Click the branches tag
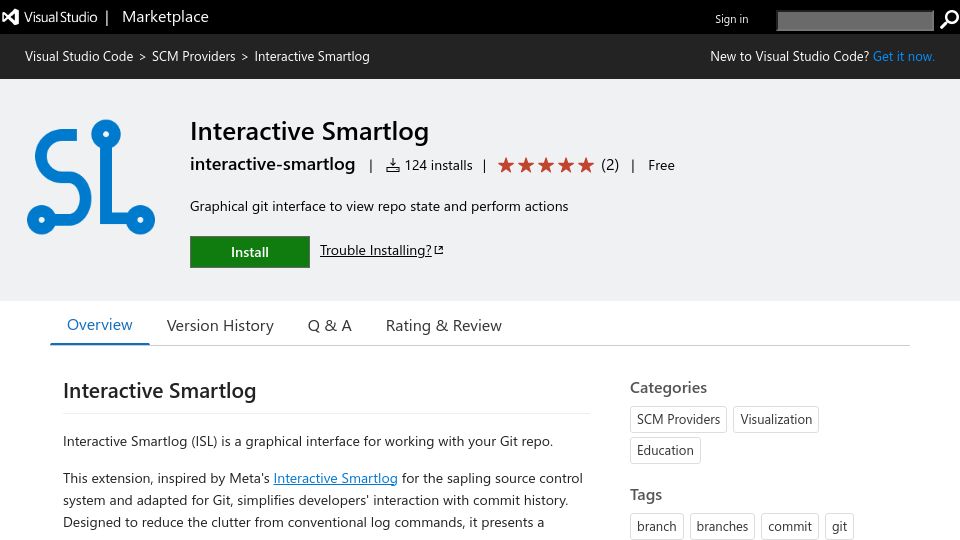The width and height of the screenshot is (960, 540). pos(722,527)
